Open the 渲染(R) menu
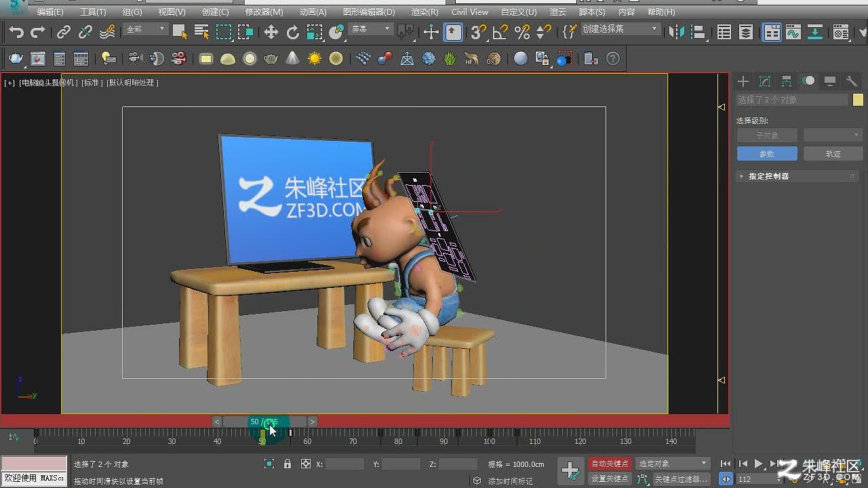Viewport: 868px width, 488px height. (425, 12)
